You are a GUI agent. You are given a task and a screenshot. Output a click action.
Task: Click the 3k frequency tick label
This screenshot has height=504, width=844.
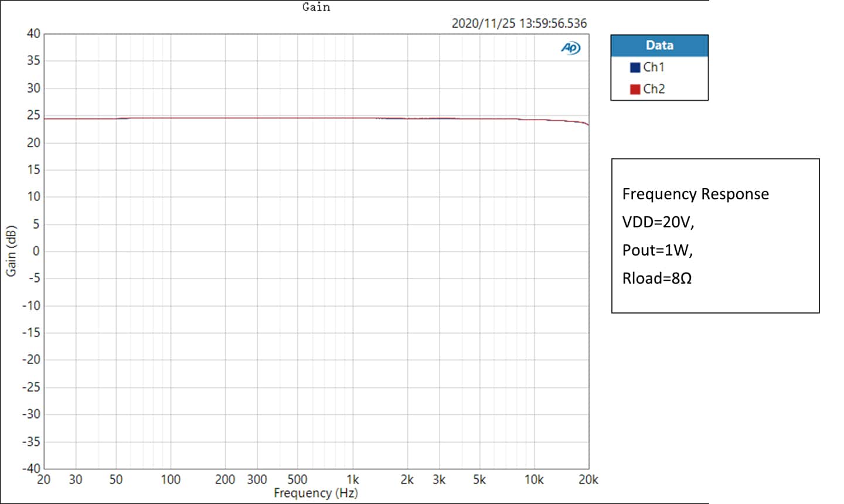(439, 480)
